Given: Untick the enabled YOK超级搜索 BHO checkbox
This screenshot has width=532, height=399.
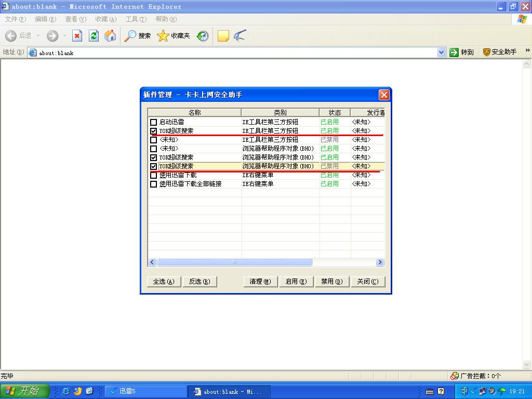Looking at the screenshot, I should (x=154, y=157).
